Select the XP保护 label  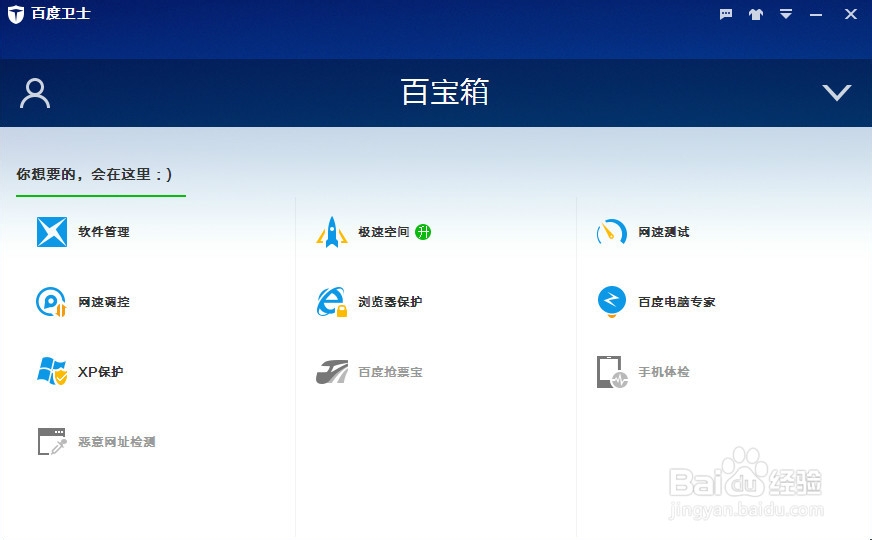(x=101, y=371)
